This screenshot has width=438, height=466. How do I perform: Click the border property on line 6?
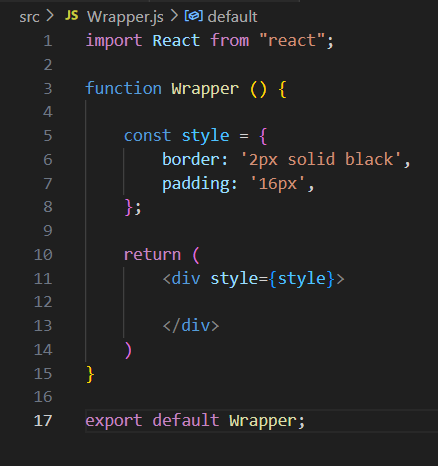[191, 159]
